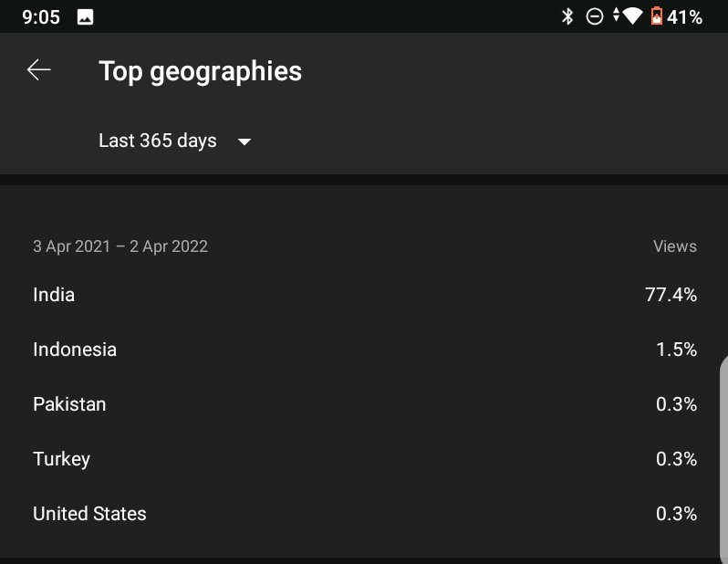Image resolution: width=728 pixels, height=564 pixels.
Task: Tap India's 77.4% views value
Action: coord(671,295)
